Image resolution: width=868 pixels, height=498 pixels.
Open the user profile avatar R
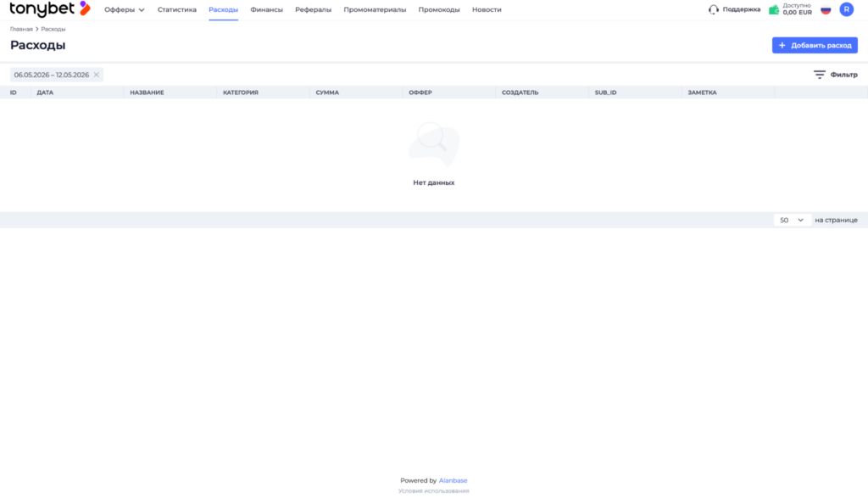tap(847, 9)
